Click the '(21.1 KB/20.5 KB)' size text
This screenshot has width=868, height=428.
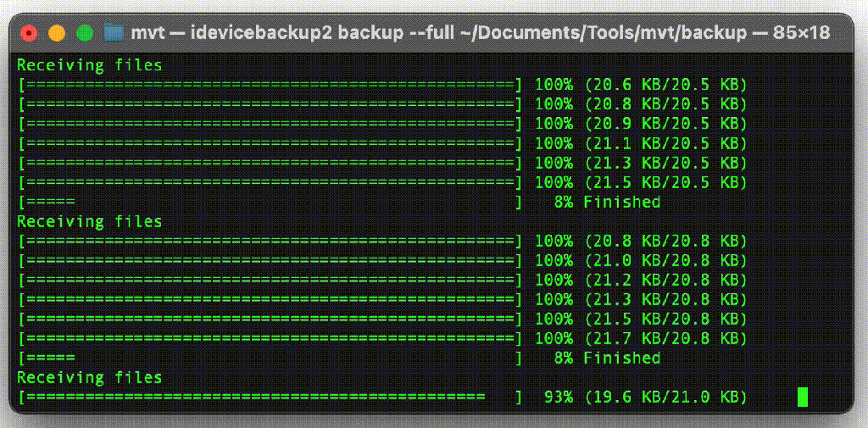point(665,143)
